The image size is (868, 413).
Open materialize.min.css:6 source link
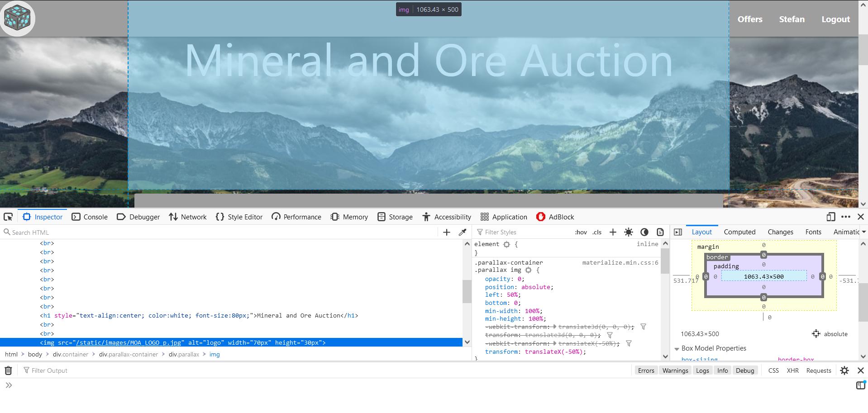coord(620,262)
